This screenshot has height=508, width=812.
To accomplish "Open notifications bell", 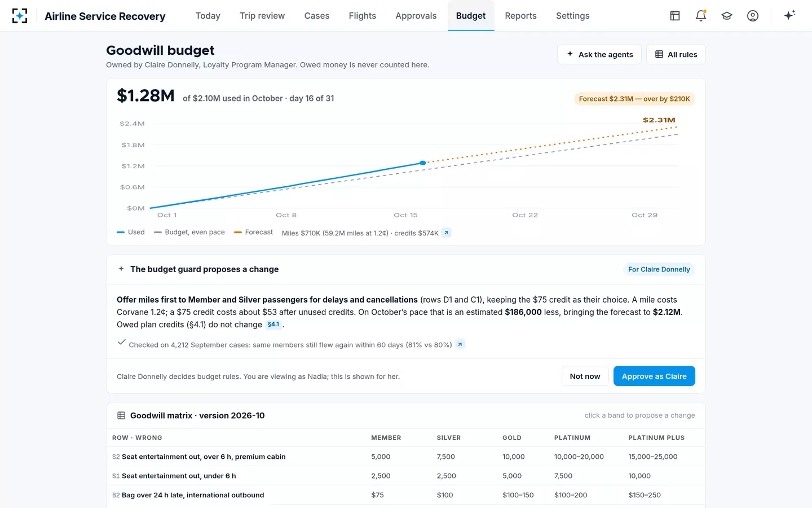I will (x=701, y=16).
